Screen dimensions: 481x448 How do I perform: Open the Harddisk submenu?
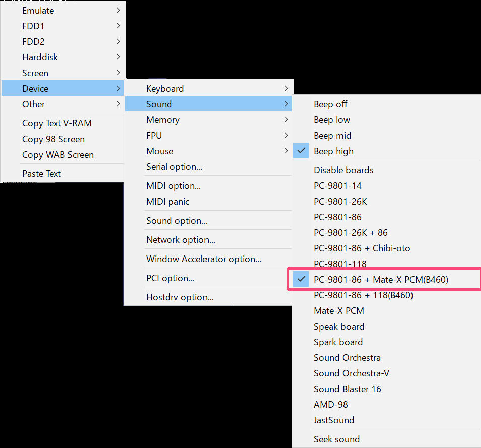click(x=63, y=57)
